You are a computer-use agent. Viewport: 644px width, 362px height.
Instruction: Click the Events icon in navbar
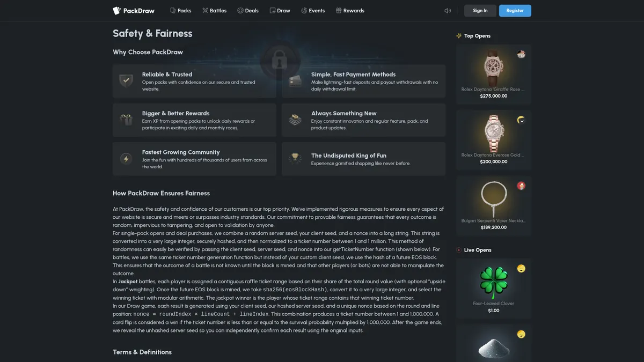(304, 11)
